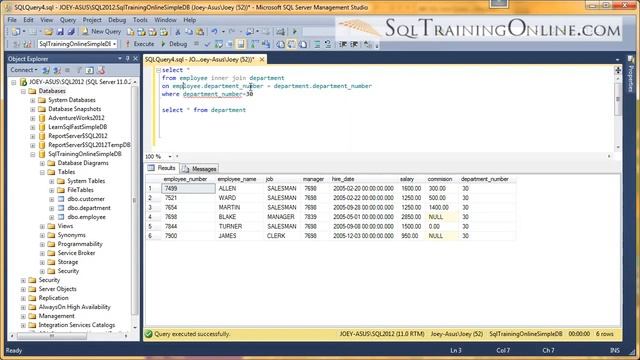
Task: Click the green Start arrow icon
Action: pyautogui.click(x=295, y=31)
